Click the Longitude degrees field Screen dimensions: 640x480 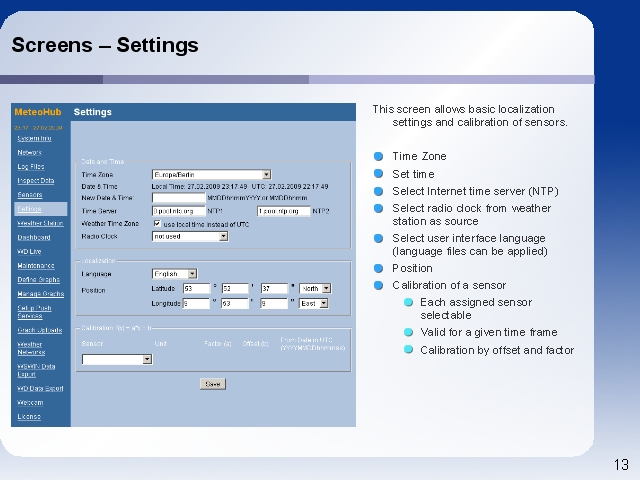click(196, 304)
